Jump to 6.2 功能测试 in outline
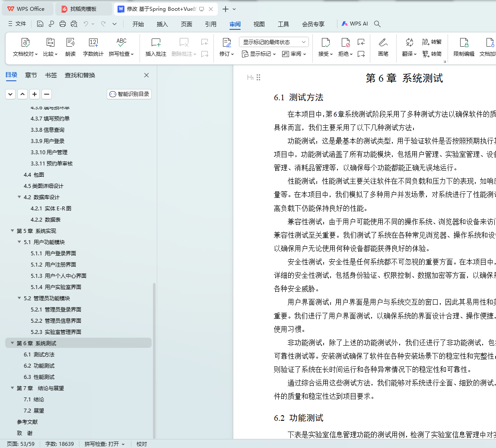 [39, 366]
